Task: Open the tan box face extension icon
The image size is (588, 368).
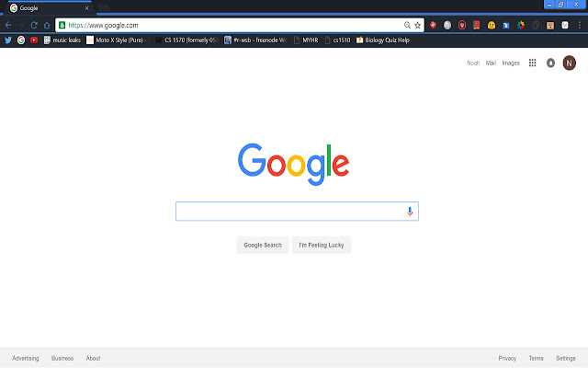Action: (550, 25)
